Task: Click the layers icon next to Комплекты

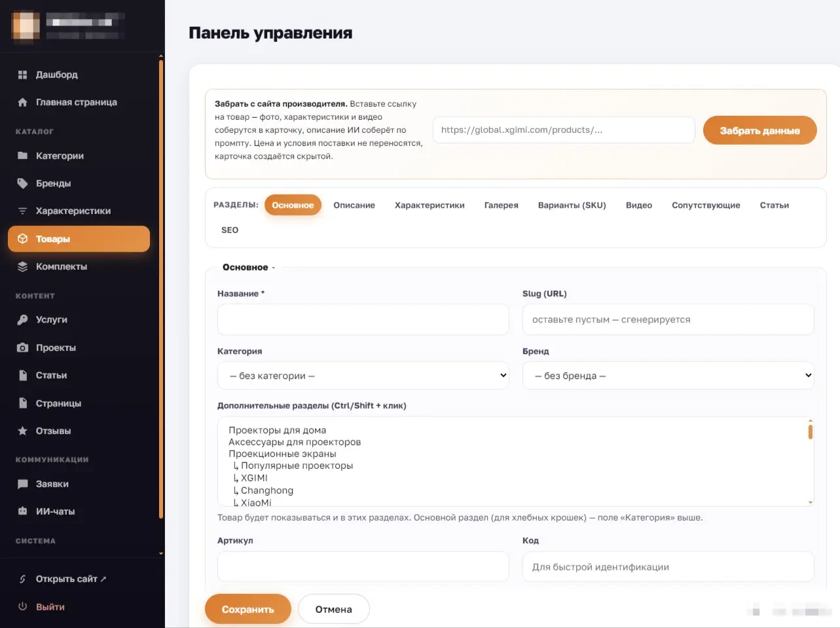Action: click(22, 267)
